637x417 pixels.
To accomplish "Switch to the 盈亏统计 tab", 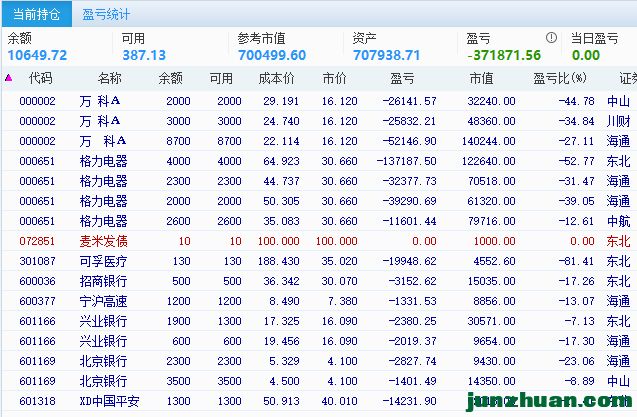I will coord(105,14).
